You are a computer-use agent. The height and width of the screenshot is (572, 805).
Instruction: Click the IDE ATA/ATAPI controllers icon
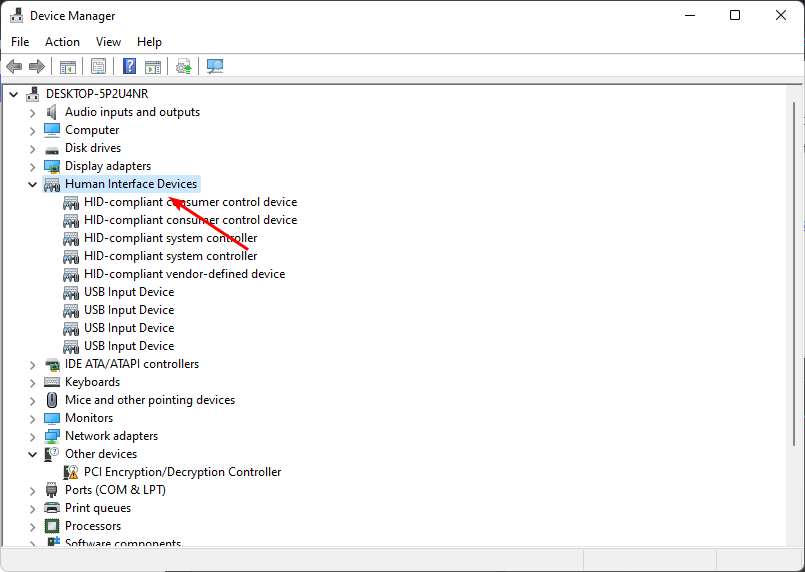point(52,364)
